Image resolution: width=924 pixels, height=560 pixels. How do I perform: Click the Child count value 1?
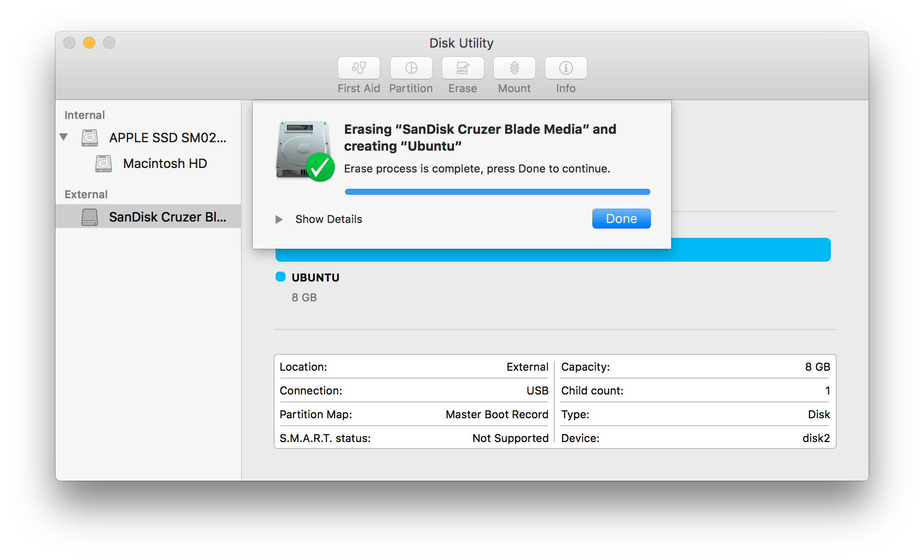[x=827, y=391]
